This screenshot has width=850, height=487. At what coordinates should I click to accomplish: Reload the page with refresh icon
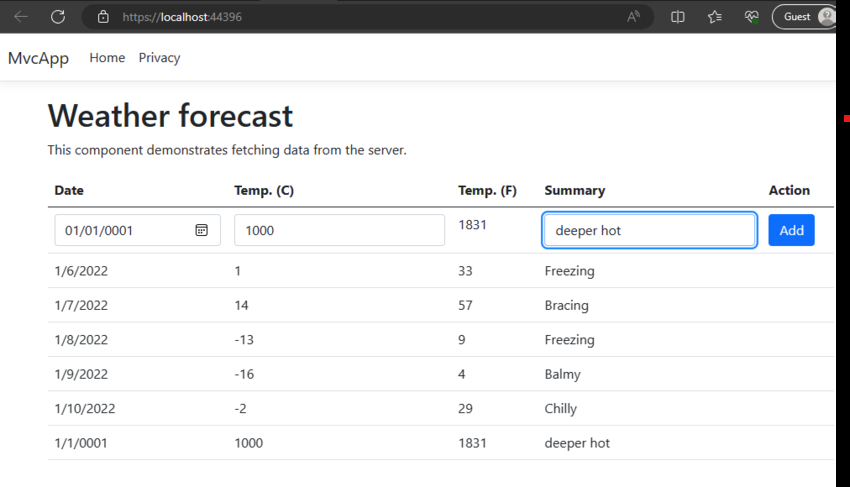pyautogui.click(x=58, y=17)
